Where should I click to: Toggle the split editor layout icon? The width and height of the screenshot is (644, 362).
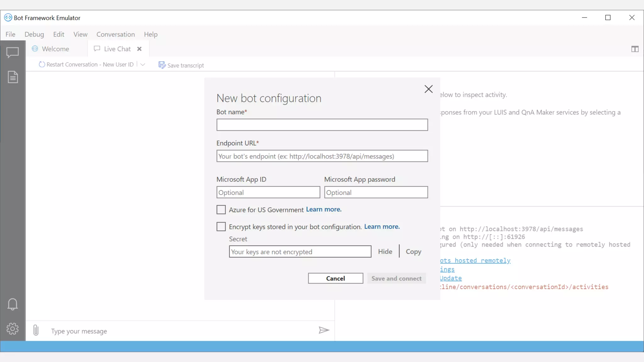(x=635, y=49)
